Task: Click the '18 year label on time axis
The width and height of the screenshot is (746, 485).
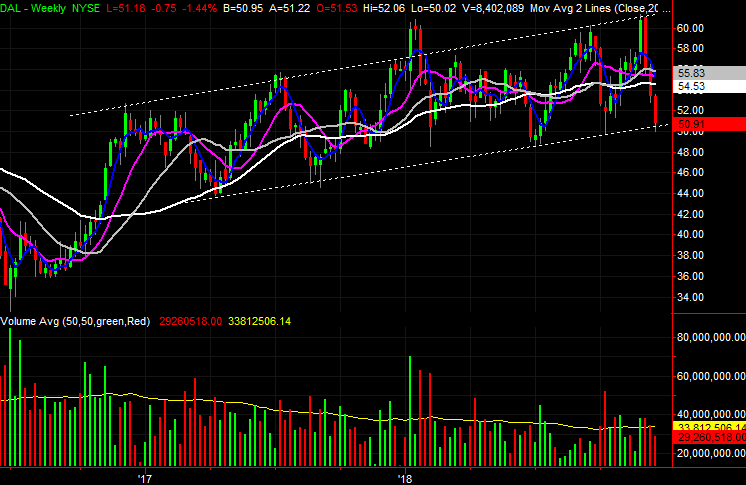Action: [x=405, y=478]
